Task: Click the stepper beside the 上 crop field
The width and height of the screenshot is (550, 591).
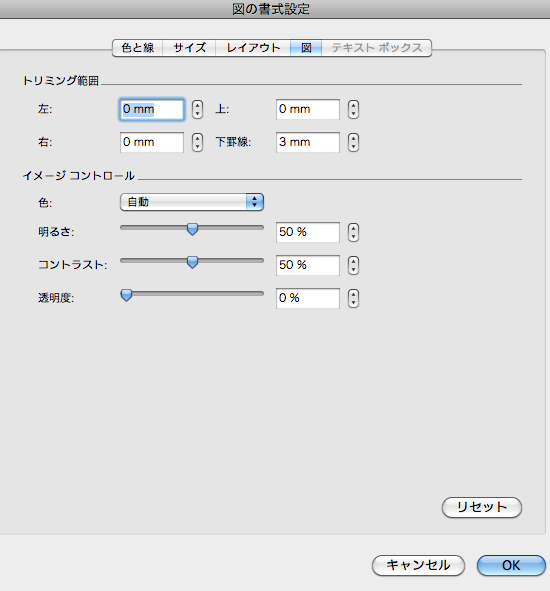Action: click(353, 109)
